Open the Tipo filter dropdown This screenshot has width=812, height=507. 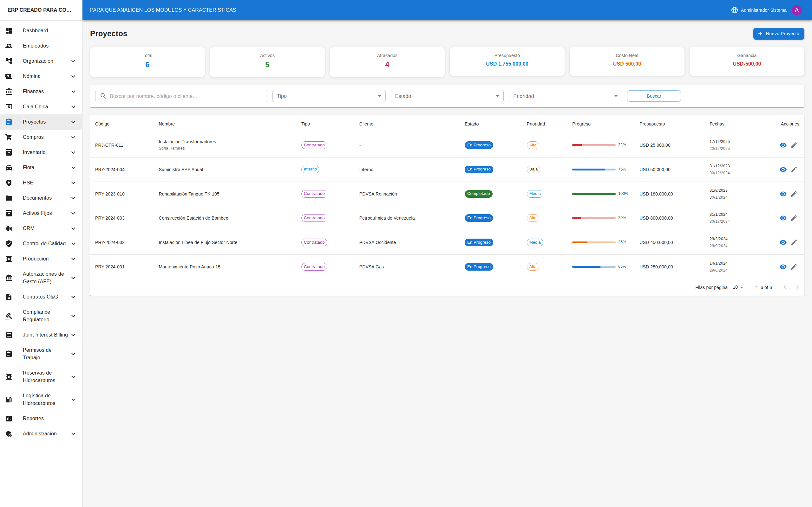(x=329, y=96)
